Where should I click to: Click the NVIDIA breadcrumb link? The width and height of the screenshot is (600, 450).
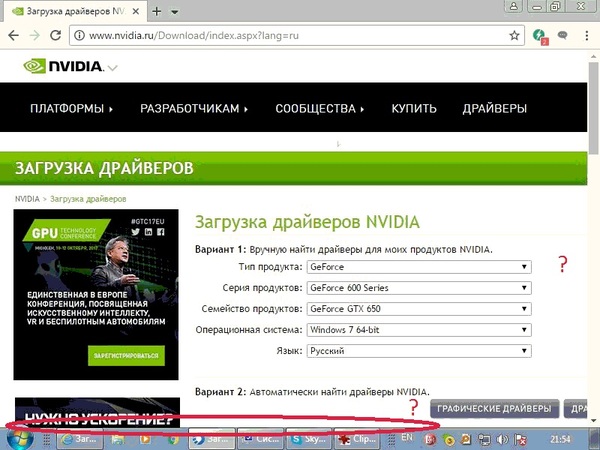point(27,199)
